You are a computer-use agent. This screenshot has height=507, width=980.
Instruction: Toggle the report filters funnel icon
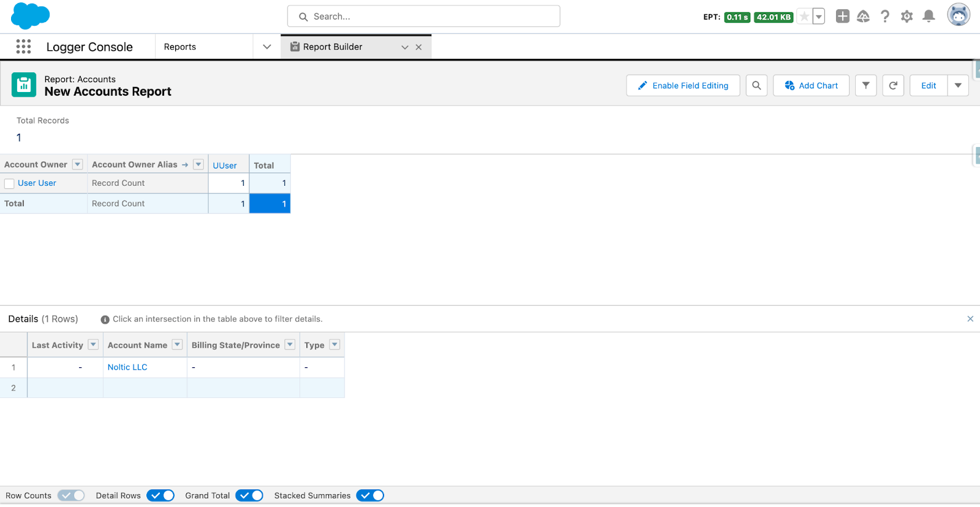click(x=866, y=86)
